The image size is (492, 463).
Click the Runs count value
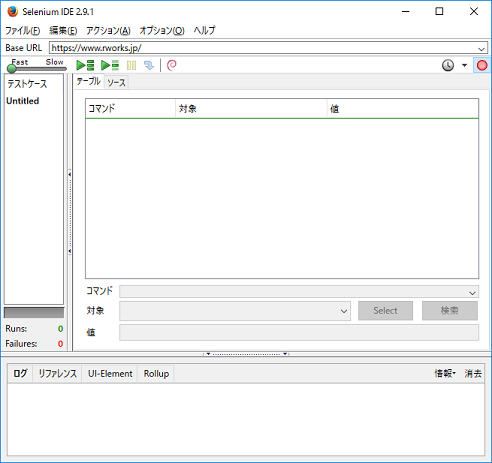point(60,329)
